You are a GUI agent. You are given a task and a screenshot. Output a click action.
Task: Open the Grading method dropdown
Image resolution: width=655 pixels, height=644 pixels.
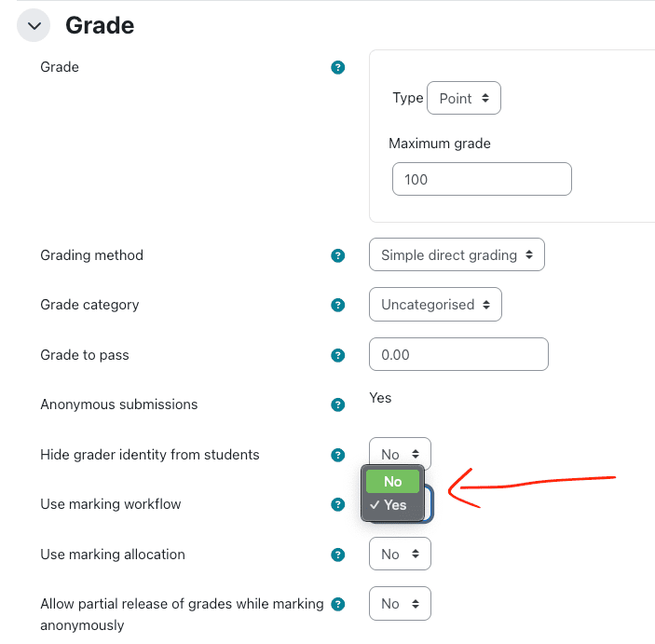pos(457,255)
